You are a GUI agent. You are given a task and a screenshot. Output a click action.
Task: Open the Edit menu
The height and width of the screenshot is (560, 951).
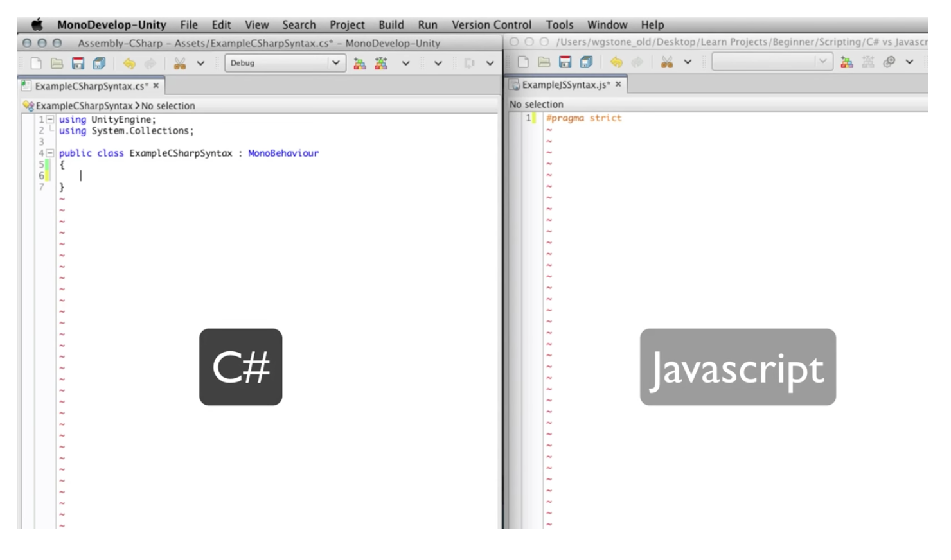221,24
